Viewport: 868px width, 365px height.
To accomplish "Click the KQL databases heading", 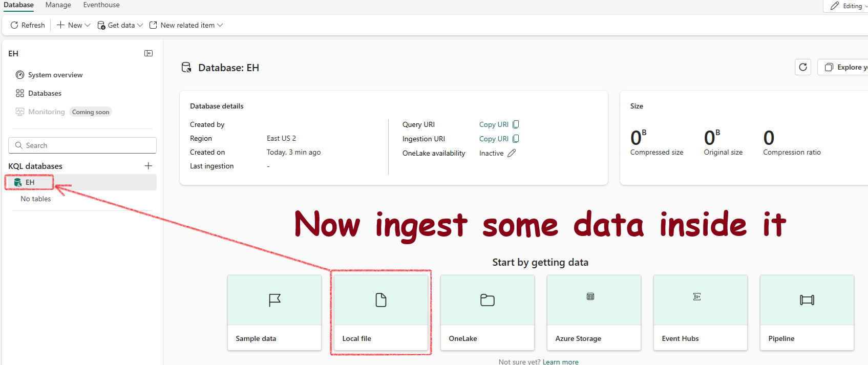I will 35,166.
